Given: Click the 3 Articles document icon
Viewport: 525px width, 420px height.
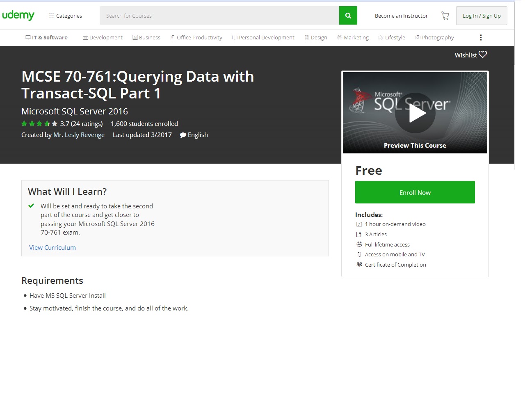Looking at the screenshot, I should tap(359, 234).
